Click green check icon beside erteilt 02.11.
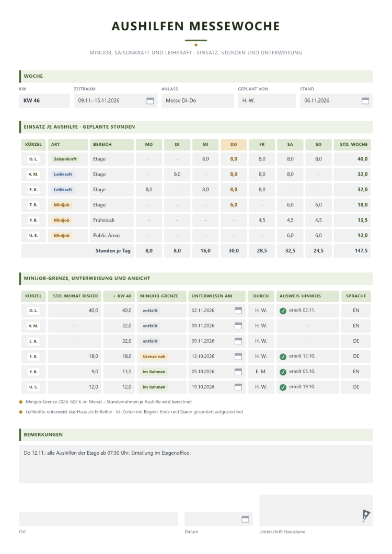This screenshot has height=554, width=392. (283, 311)
